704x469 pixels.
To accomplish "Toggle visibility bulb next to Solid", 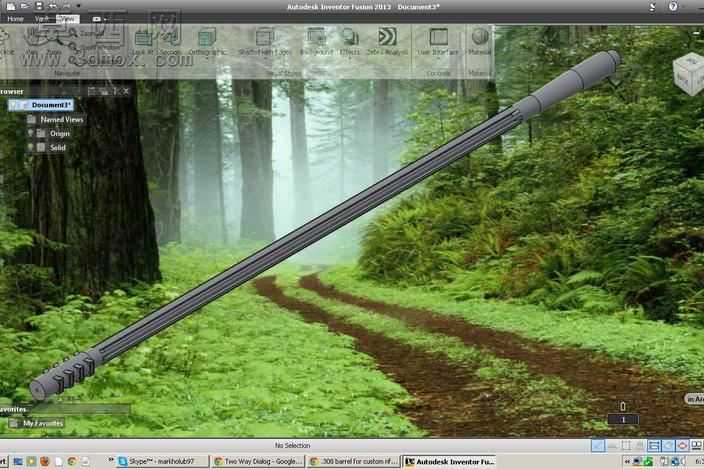I will pyautogui.click(x=30, y=147).
